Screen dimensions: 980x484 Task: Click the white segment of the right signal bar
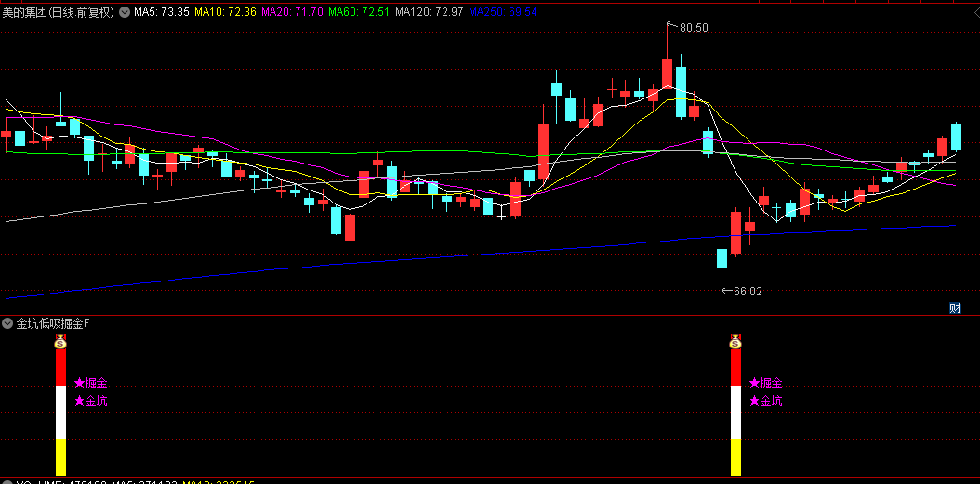click(735, 412)
